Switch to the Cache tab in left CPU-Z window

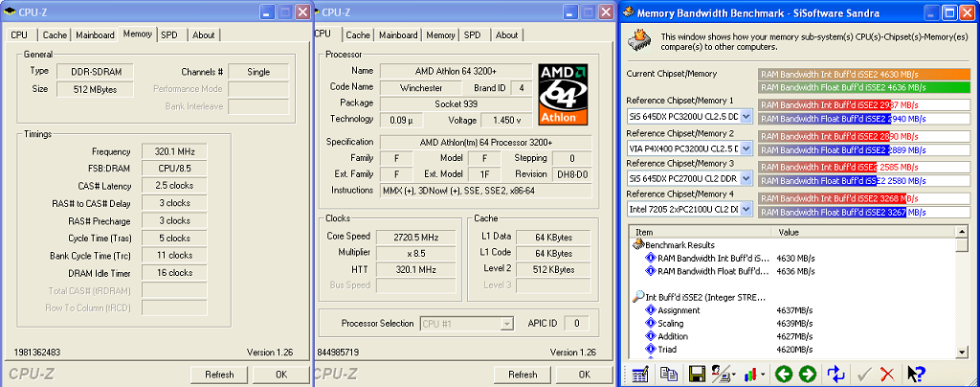pos(55,35)
